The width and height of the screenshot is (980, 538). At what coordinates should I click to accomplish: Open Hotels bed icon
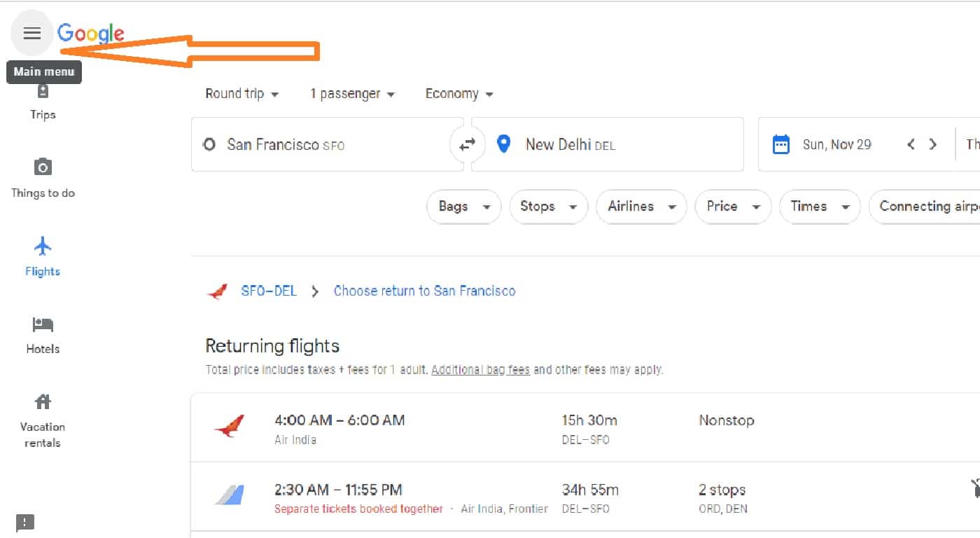point(43,324)
